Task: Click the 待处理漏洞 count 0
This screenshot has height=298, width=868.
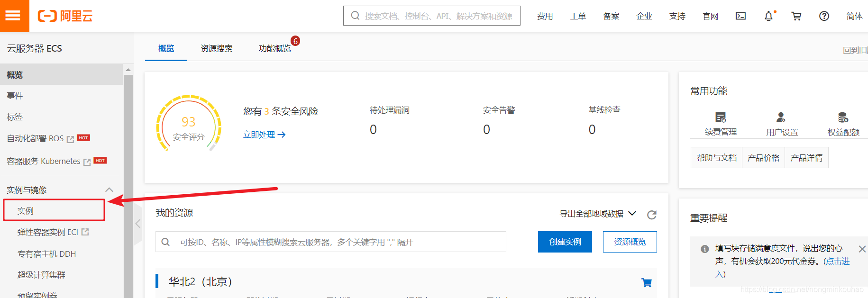Action: (373, 129)
